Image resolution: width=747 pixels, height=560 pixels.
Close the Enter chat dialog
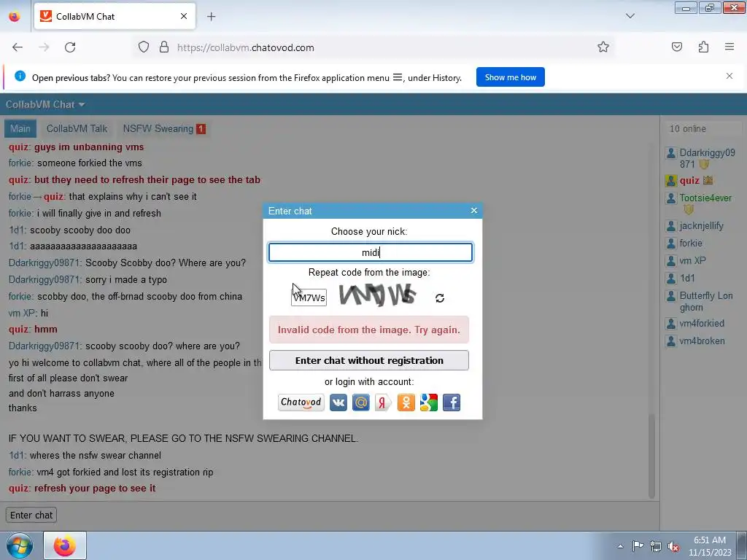(474, 211)
